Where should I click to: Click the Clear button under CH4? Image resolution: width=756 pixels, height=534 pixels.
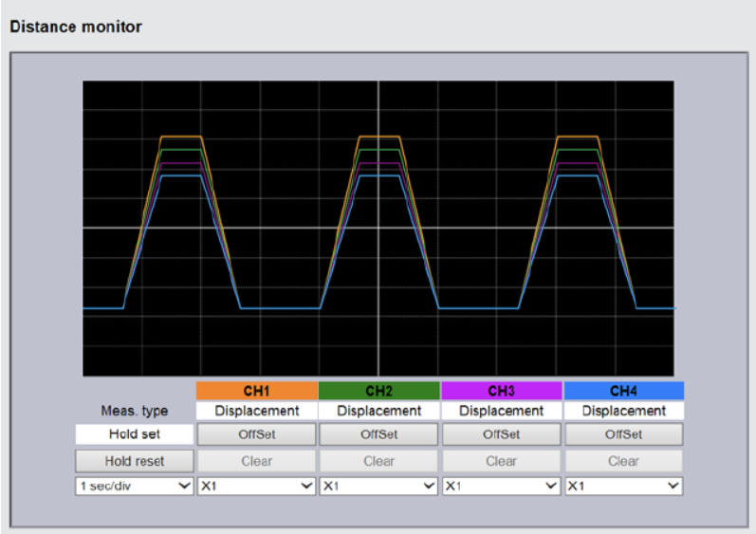click(x=624, y=461)
